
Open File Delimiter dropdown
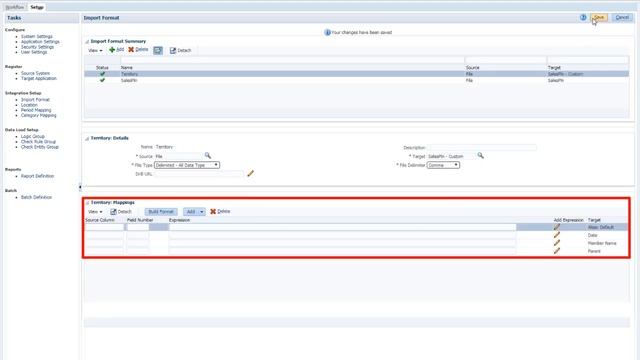point(443,165)
